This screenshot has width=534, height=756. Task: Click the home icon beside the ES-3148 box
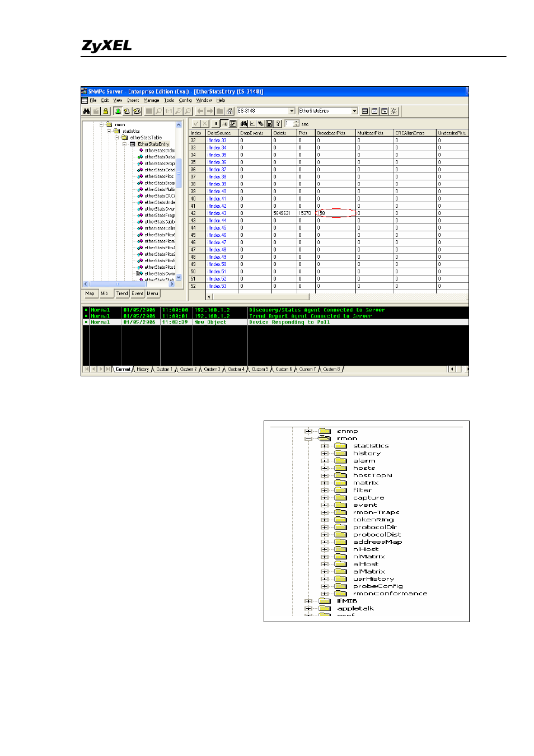[x=229, y=111]
